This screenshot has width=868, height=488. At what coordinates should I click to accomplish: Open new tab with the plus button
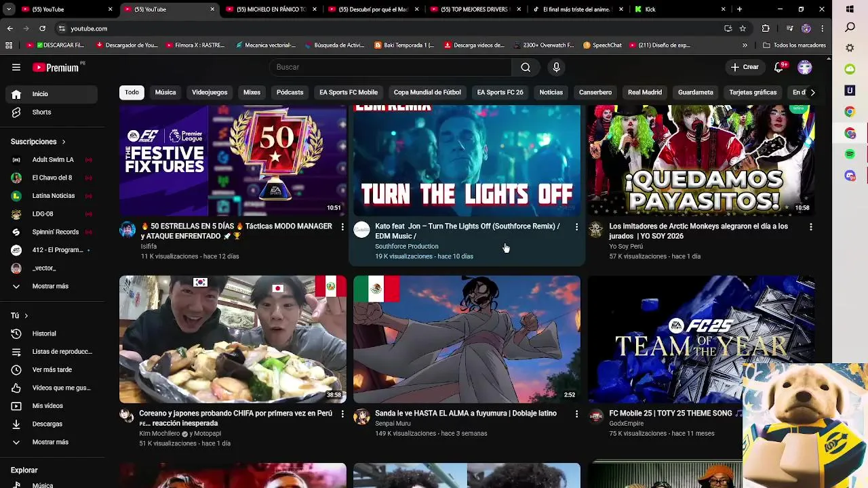pos(739,9)
